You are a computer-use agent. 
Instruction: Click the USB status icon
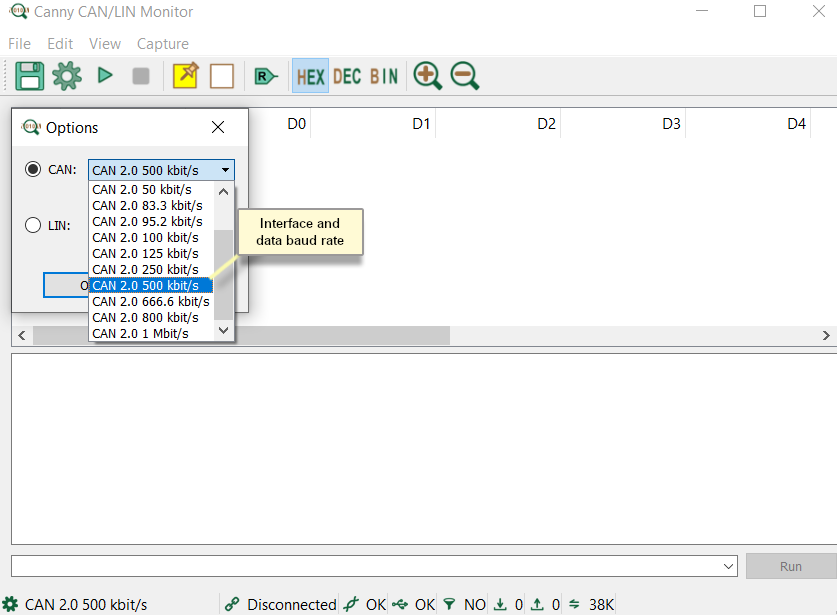pyautogui.click(x=400, y=604)
